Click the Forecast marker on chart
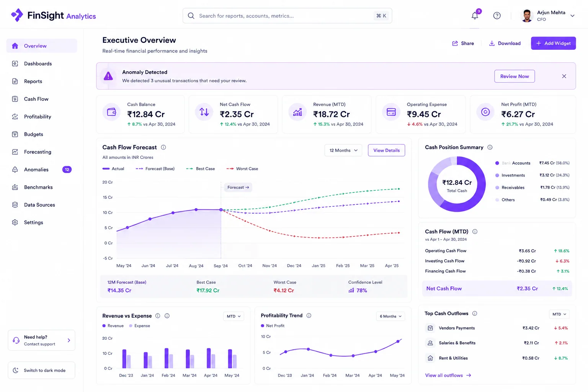Screen dimensions: 588x392 238,187
